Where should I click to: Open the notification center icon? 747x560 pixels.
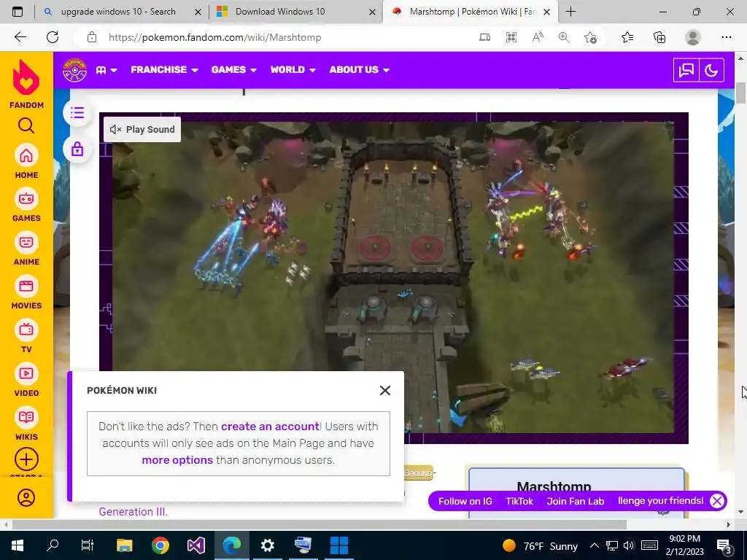724,545
